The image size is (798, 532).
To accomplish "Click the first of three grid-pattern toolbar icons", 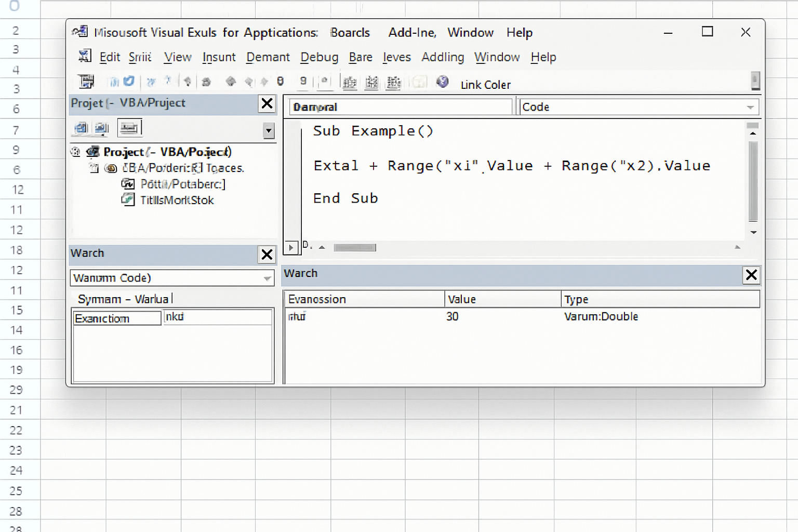I will [350, 82].
